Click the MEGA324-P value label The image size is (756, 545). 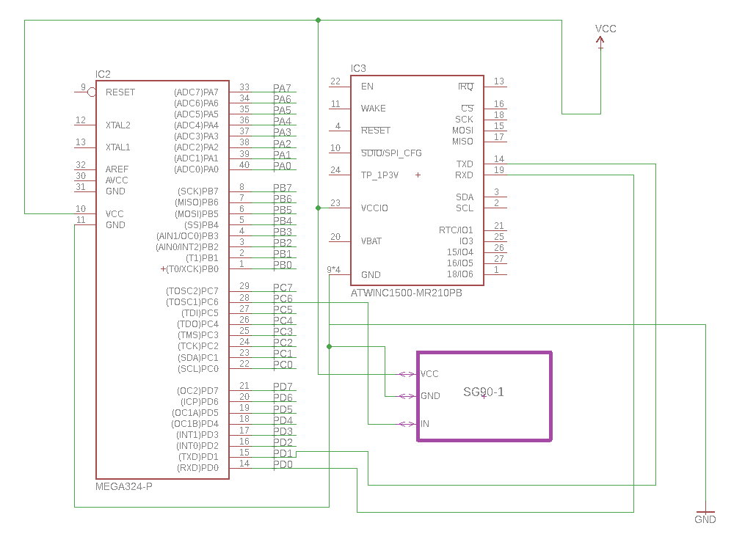(x=124, y=486)
